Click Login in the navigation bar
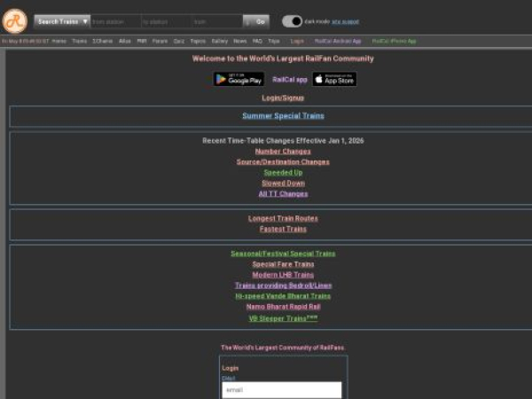Viewport: 532px width, 399px height. tap(297, 41)
